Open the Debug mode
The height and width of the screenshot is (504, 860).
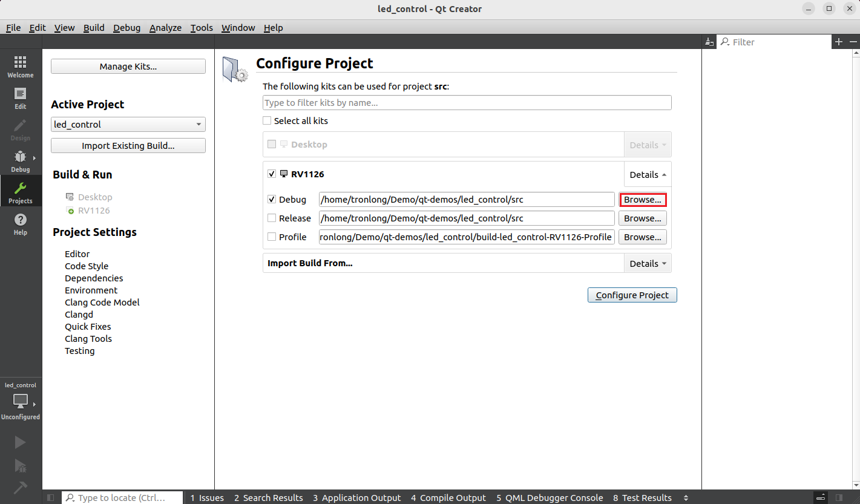click(21, 161)
